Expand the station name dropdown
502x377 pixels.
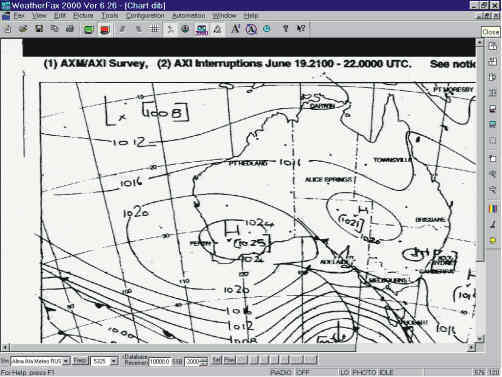(x=66, y=361)
